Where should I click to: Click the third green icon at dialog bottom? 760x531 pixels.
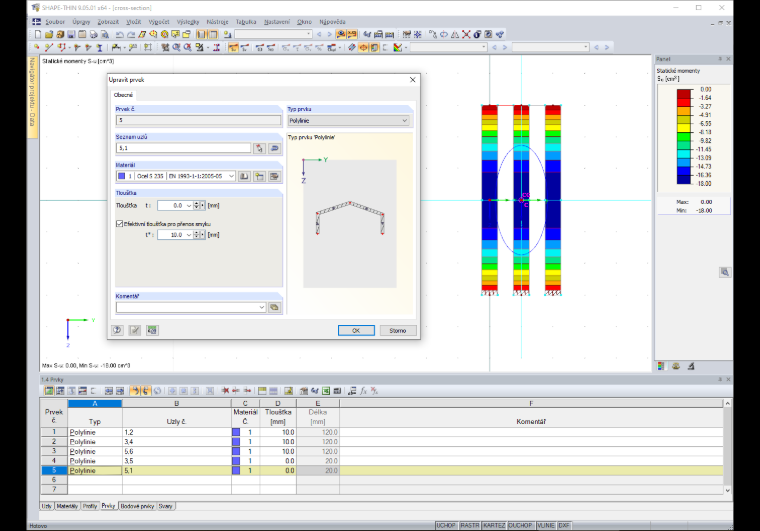click(152, 330)
